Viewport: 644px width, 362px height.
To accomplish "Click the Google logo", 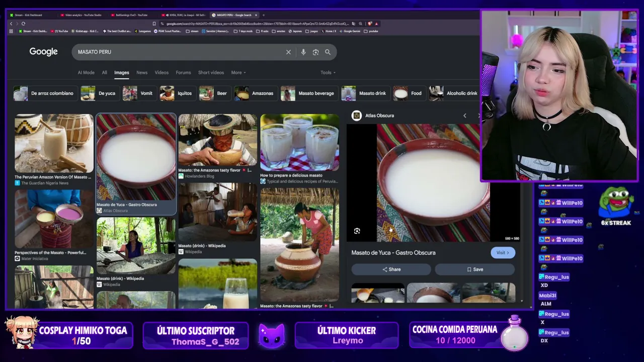I will [43, 52].
